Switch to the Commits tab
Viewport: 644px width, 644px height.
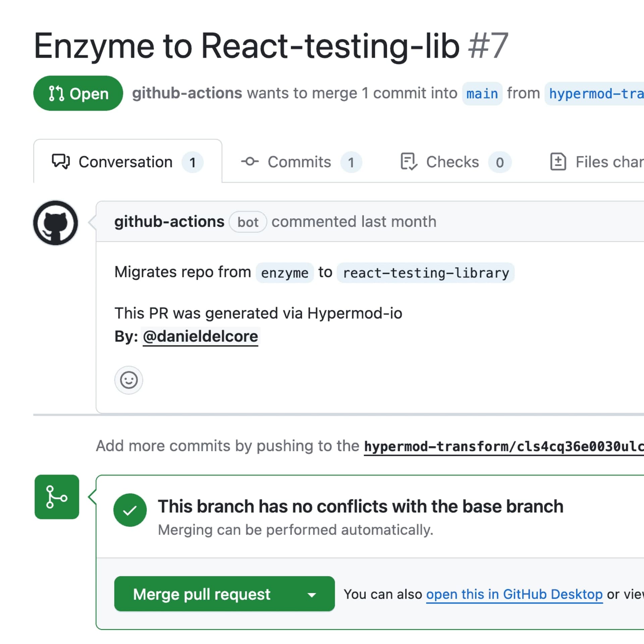pyautogui.click(x=299, y=162)
